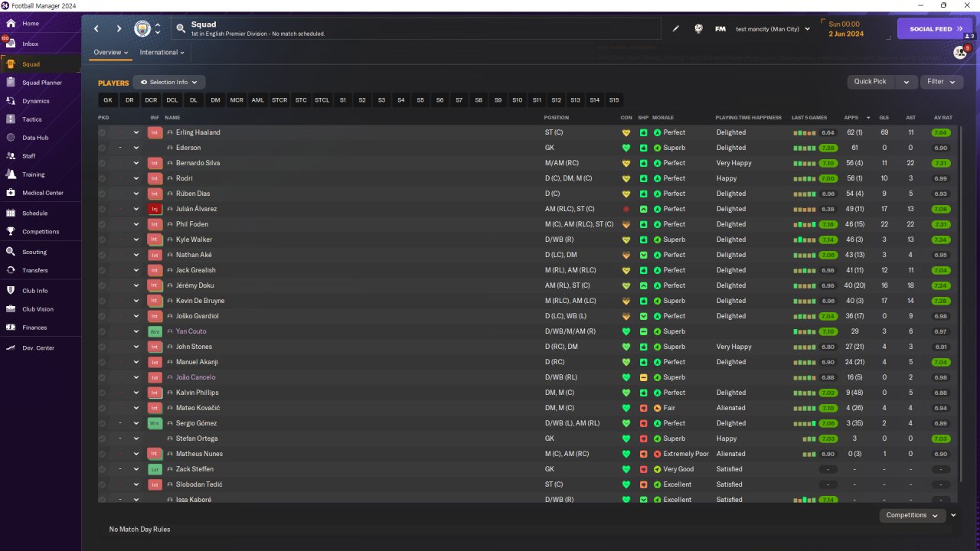Open the Home sidebar icon
980x551 pixels.
[11, 24]
